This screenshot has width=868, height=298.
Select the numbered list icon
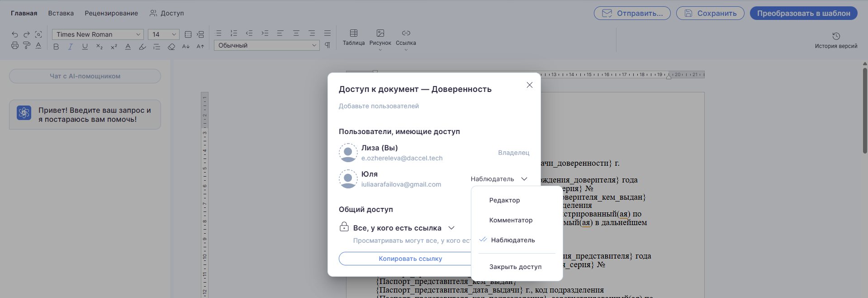point(234,33)
